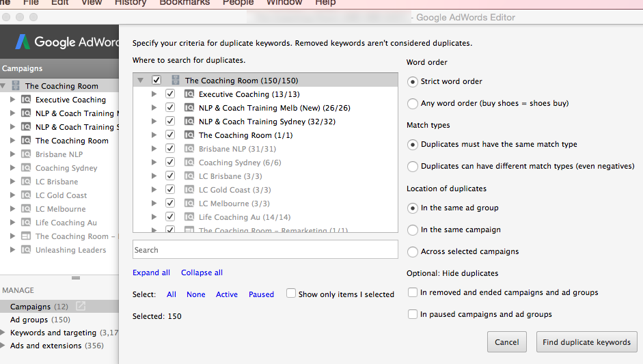
Task: Click the Coaching Sydney campaign icon in sidebar
Action: pyautogui.click(x=26, y=167)
